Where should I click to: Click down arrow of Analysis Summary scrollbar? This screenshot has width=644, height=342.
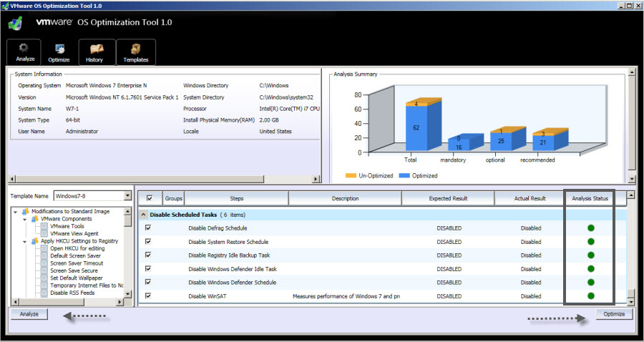pos(632,179)
